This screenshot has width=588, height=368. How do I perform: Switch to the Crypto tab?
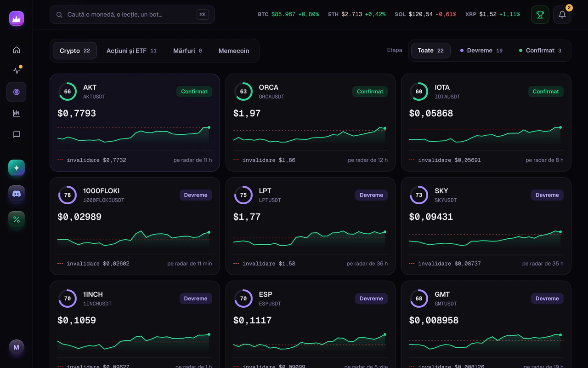[75, 51]
